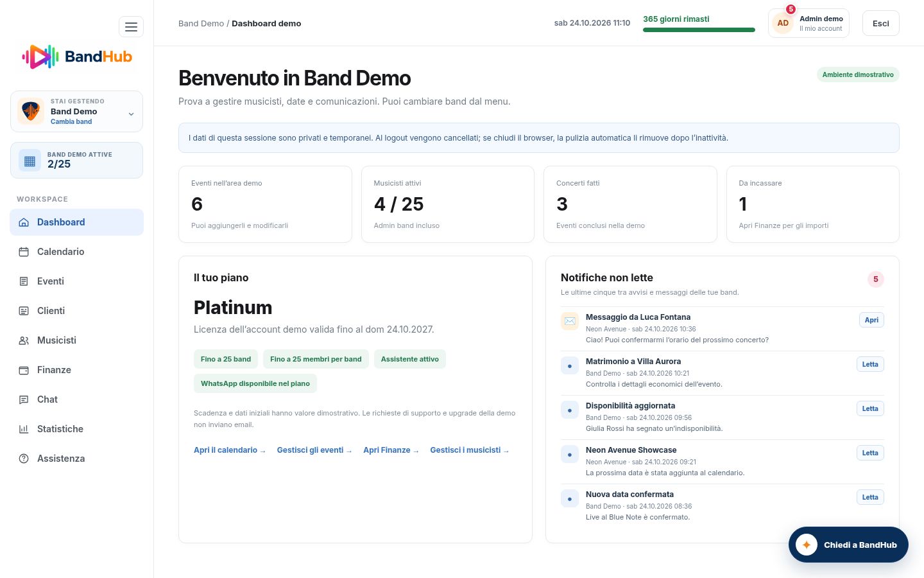Click Apri on Luca Fontana message
This screenshot has height=578, width=924.
(871, 320)
